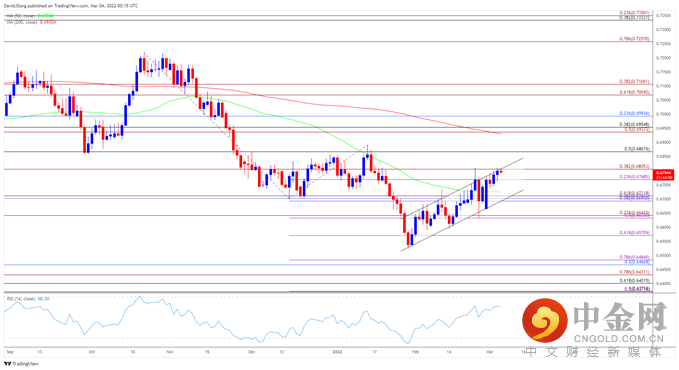
Task: Click the 0.70000 price axis value
Action: point(663,114)
